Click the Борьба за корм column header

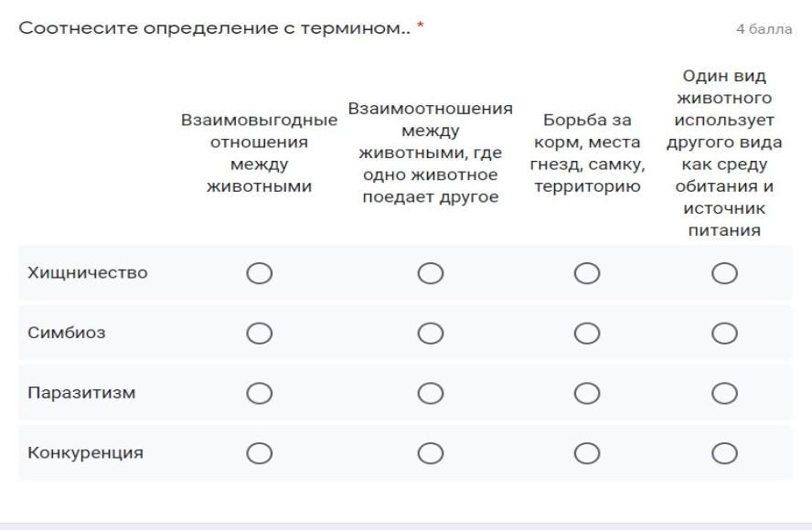point(587,154)
